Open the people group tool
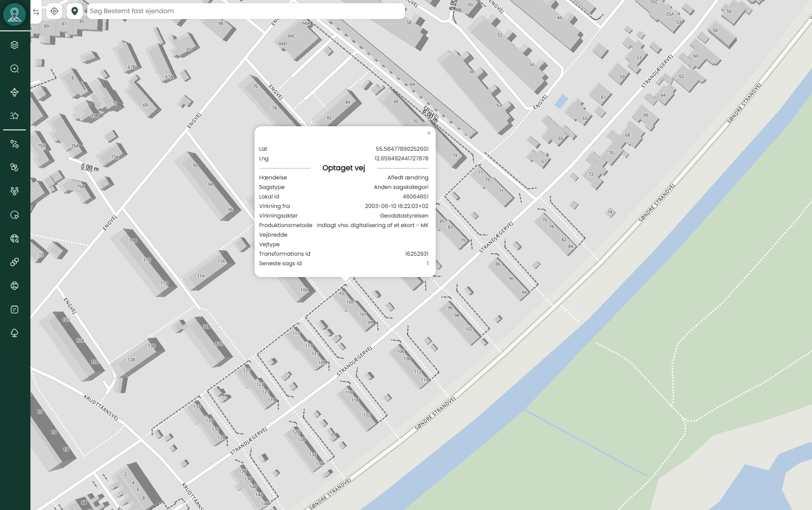The image size is (812, 510). pyautogui.click(x=15, y=191)
